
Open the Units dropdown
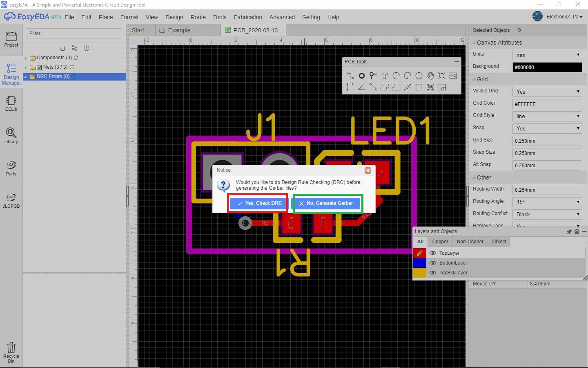coord(547,55)
